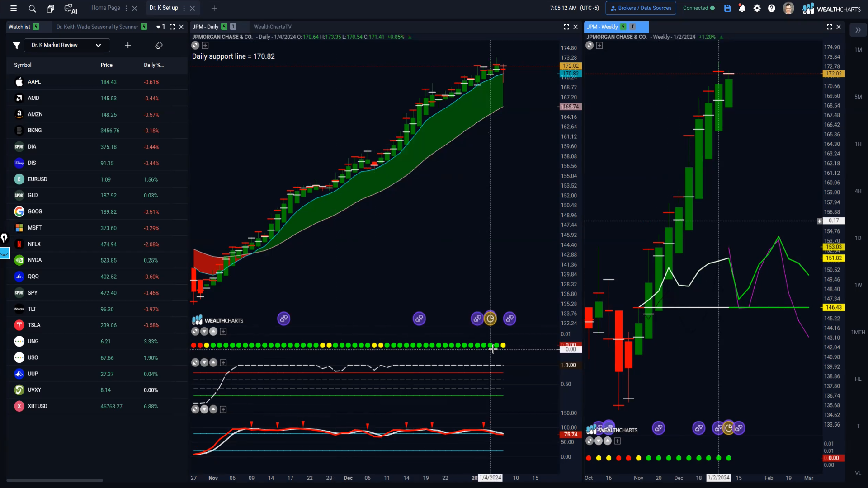This screenshot has height=488, width=868.
Task: Open Brokers / Data Sources
Action: (x=641, y=8)
